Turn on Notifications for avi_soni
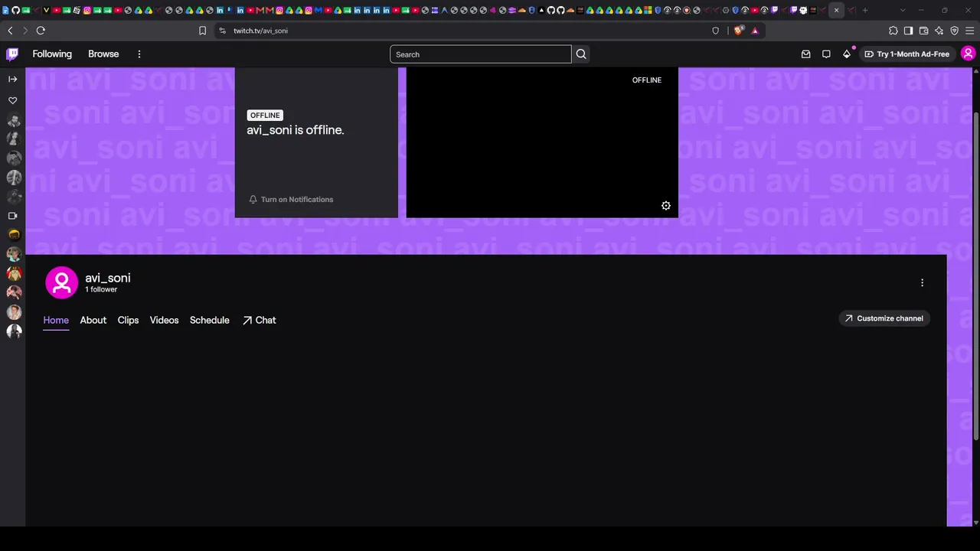 click(x=291, y=200)
